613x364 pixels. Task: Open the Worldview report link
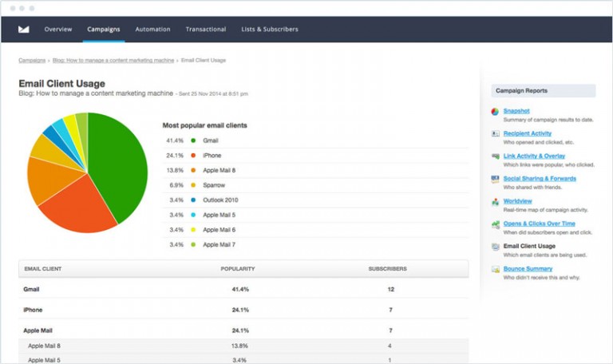(x=517, y=201)
